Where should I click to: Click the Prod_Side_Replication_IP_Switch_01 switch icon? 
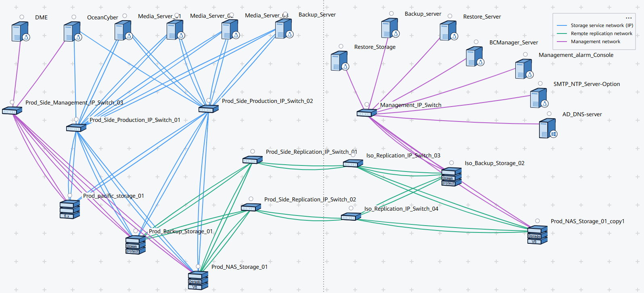pyautogui.click(x=252, y=160)
